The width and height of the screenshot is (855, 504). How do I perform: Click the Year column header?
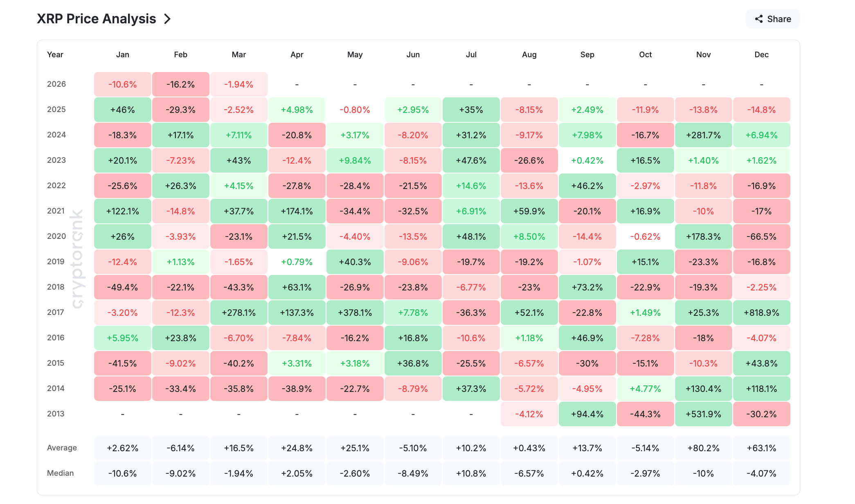[55, 54]
